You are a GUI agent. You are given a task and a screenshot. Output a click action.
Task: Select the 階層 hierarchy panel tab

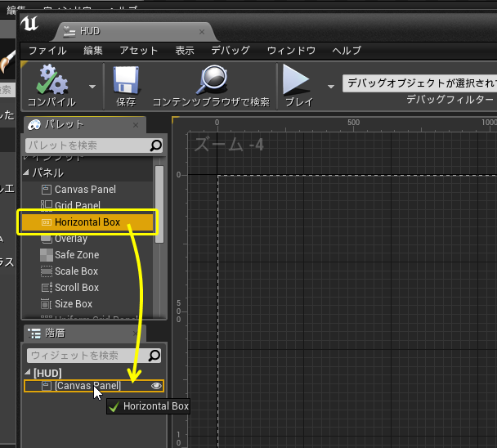click(x=85, y=334)
